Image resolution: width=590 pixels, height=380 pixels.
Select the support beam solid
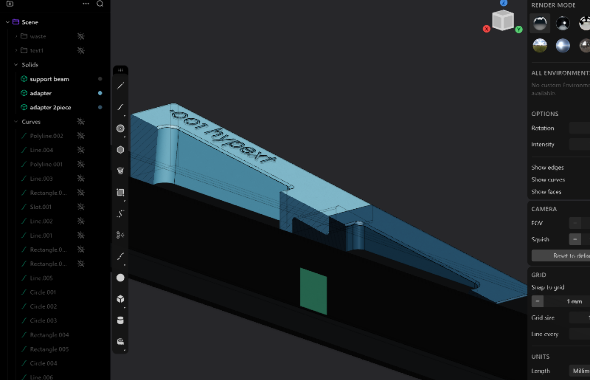pos(49,79)
